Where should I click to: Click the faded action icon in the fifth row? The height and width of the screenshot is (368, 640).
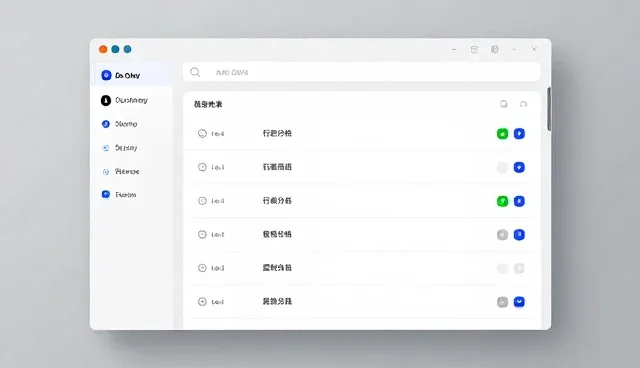coord(519,268)
